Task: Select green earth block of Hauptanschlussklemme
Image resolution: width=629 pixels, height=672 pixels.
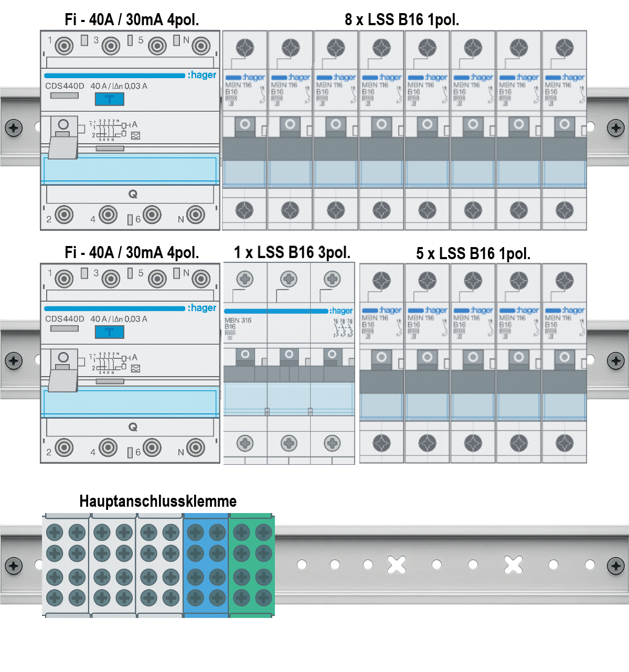Action: coord(252,566)
